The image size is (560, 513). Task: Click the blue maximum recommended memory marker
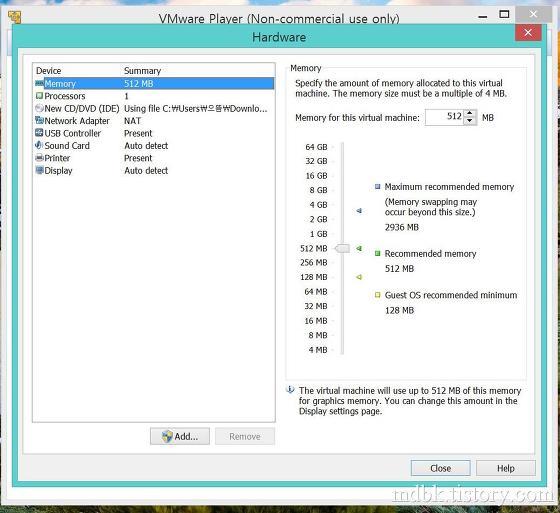(x=359, y=211)
